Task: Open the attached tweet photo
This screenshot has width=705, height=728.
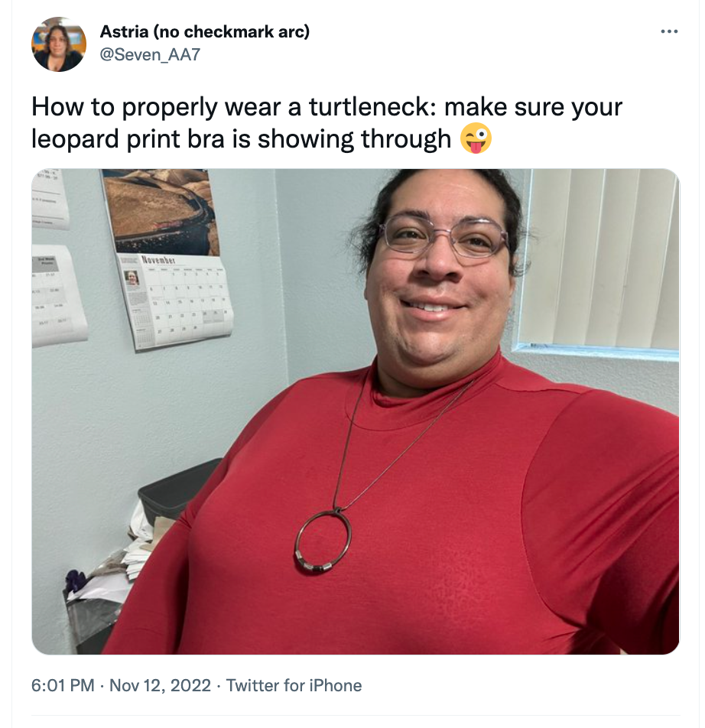Action: [355, 411]
